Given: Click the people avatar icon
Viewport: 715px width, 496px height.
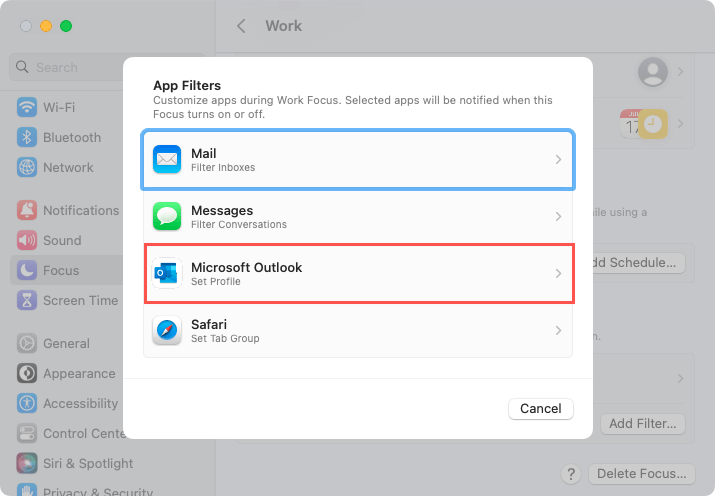Looking at the screenshot, I should [653, 72].
